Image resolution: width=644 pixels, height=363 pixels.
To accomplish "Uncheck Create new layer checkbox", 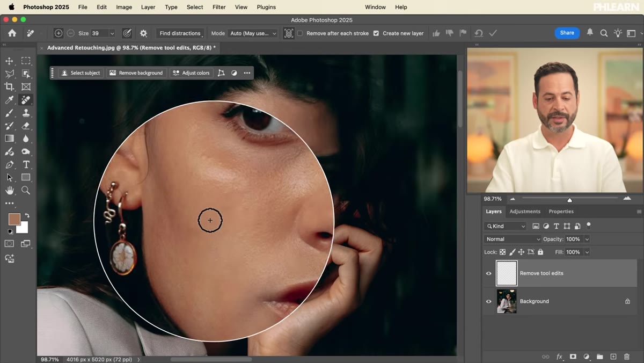I will (x=376, y=33).
